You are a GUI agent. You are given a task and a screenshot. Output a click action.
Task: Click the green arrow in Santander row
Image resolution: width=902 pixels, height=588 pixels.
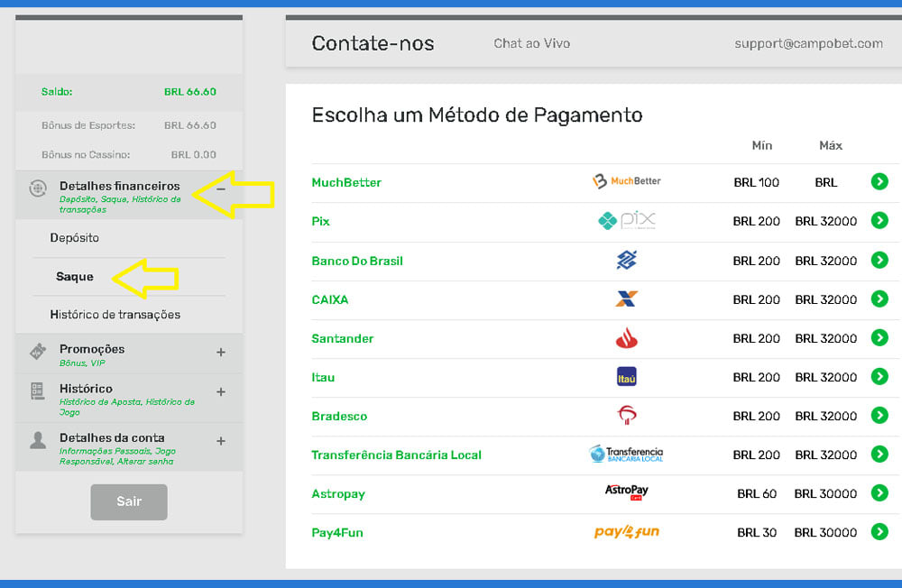pyautogui.click(x=879, y=337)
